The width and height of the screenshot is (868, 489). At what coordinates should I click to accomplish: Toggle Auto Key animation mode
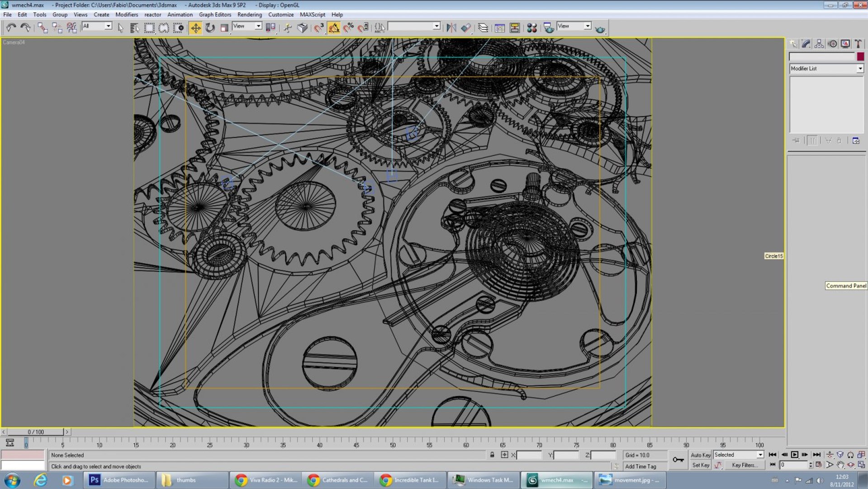[700, 455]
